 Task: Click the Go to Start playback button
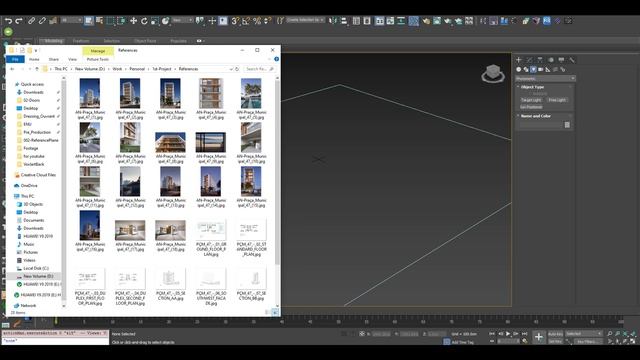(x=492, y=334)
